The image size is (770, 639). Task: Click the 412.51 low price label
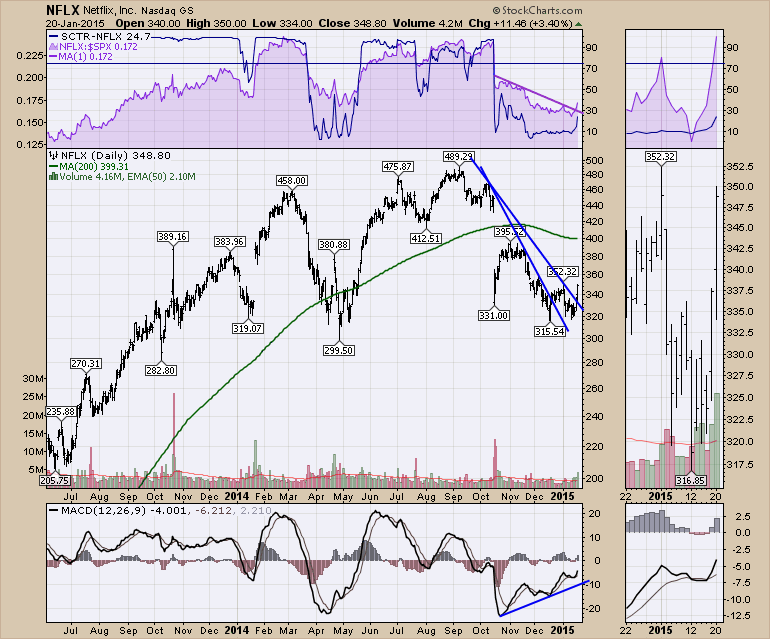(426, 238)
